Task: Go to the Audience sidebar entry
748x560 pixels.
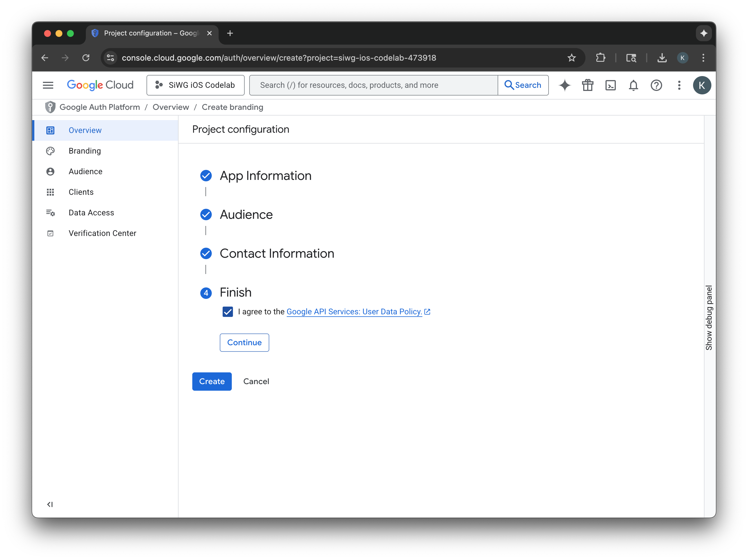Action: [x=85, y=171]
